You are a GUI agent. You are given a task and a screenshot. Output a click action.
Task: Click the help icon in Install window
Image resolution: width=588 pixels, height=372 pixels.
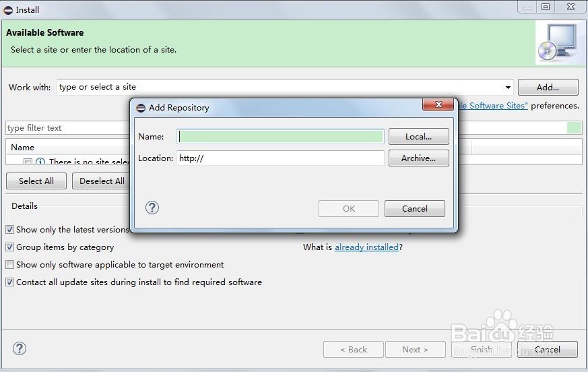point(19,348)
